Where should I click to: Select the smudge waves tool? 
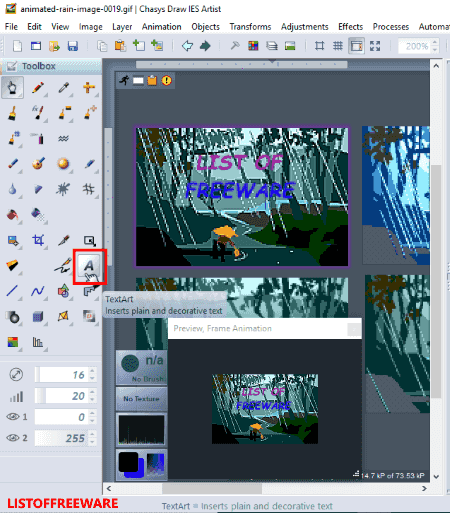pyautogui.click(x=63, y=138)
